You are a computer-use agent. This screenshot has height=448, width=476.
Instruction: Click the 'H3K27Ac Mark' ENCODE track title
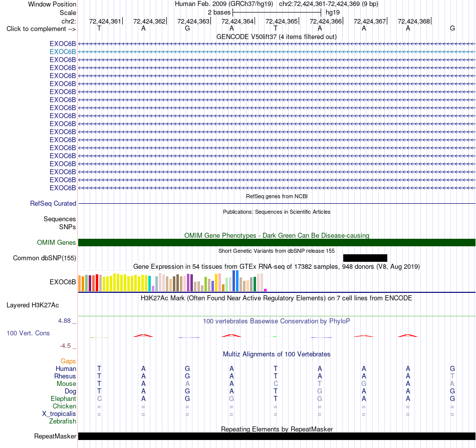click(276, 298)
